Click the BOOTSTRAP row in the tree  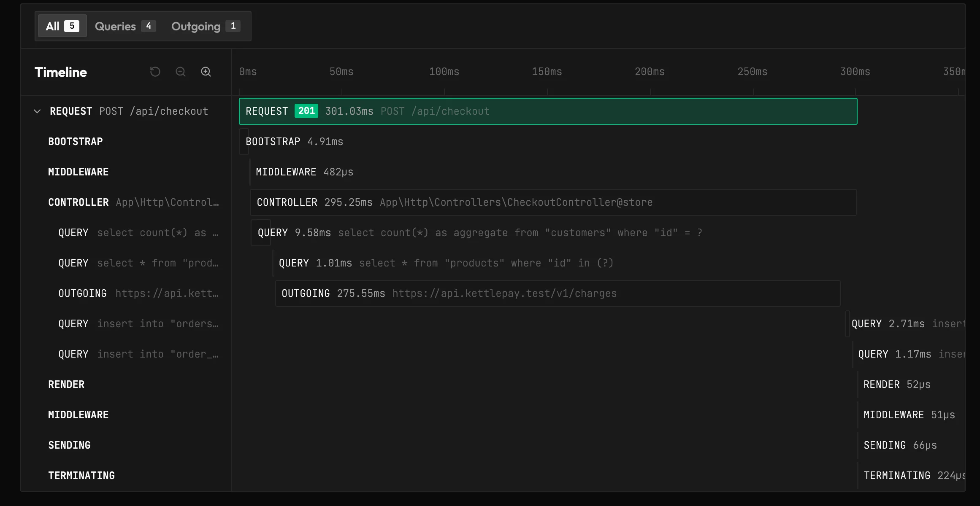click(126, 142)
